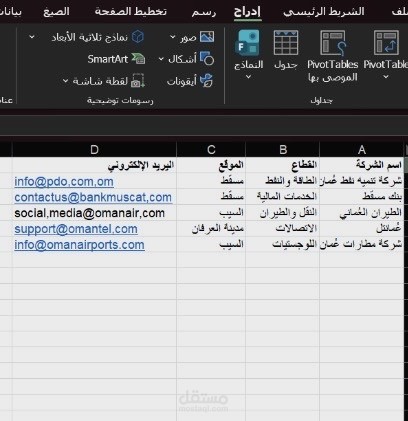Select cell شركة مطارات عُمان

click(x=361, y=244)
